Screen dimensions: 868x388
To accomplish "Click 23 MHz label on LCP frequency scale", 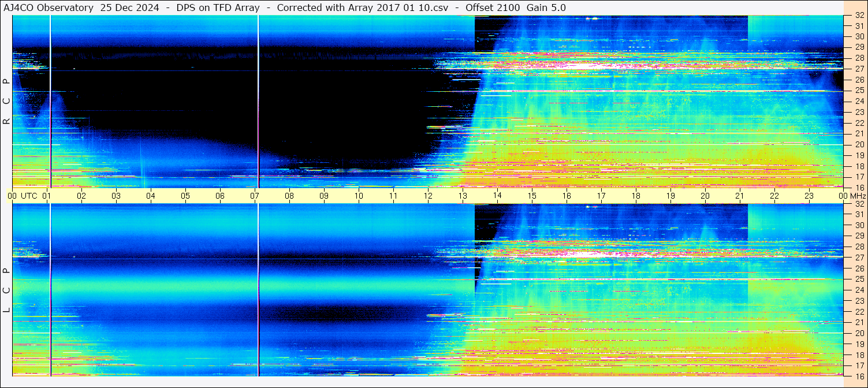I will point(859,301).
